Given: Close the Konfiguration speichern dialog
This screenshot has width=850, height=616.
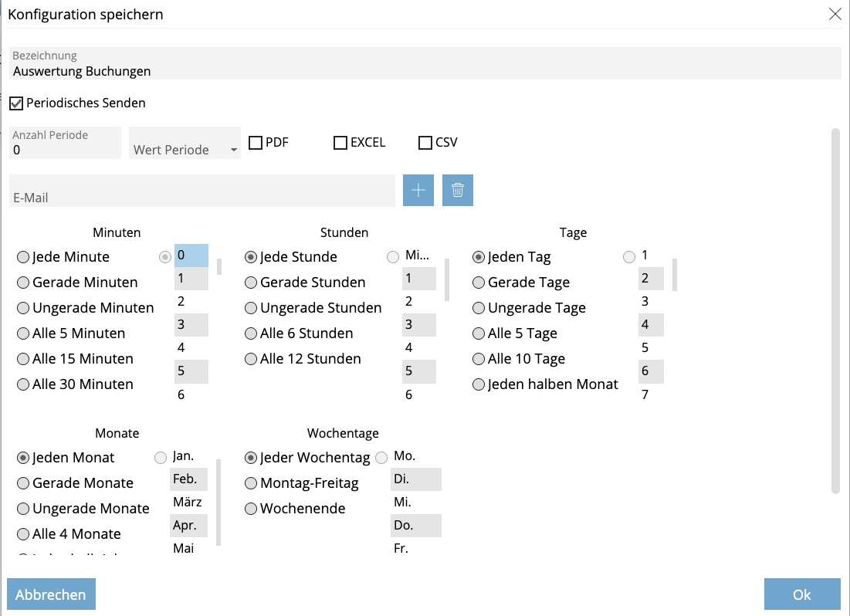Looking at the screenshot, I should point(835,14).
